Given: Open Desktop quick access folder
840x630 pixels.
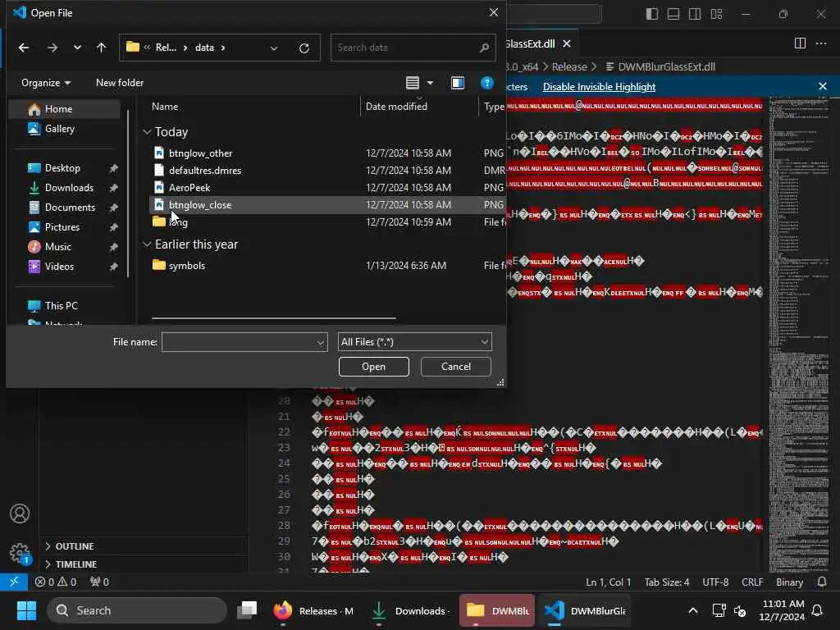Looking at the screenshot, I should pyautogui.click(x=64, y=168).
